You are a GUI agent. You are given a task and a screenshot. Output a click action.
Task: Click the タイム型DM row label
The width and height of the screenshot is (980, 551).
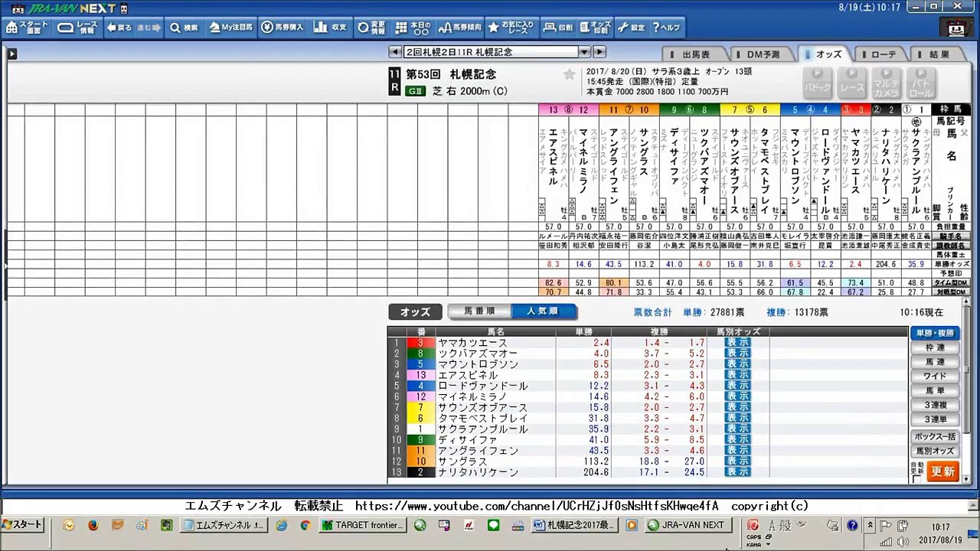click(x=950, y=282)
